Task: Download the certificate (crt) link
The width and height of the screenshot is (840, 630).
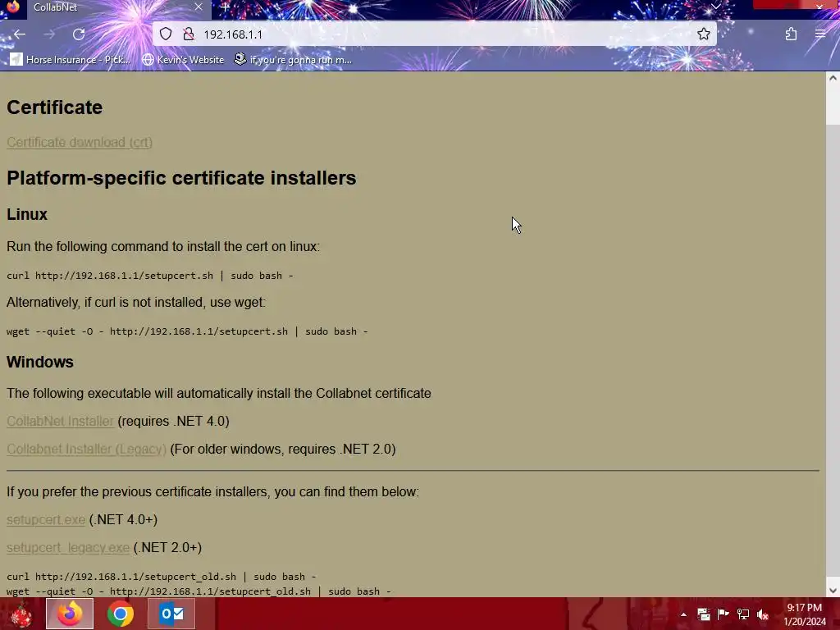Action: 80,143
